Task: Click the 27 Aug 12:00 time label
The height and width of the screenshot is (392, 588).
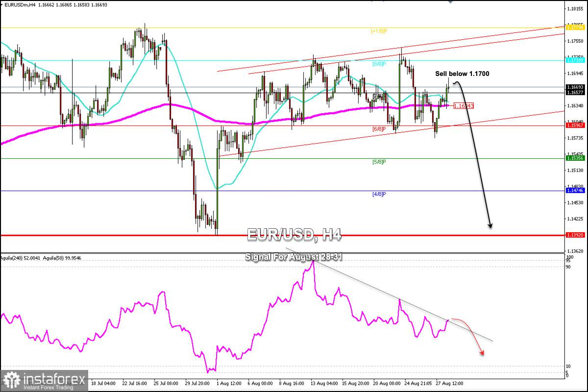Action: (448, 384)
